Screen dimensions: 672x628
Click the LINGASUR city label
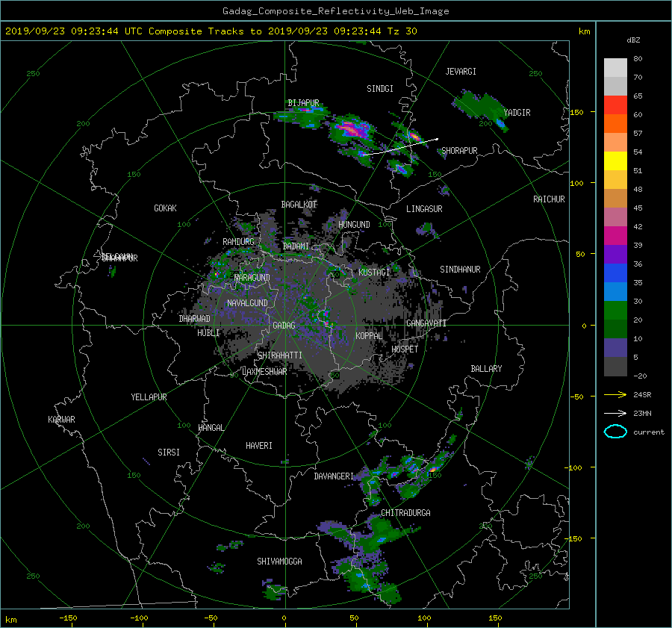424,209
